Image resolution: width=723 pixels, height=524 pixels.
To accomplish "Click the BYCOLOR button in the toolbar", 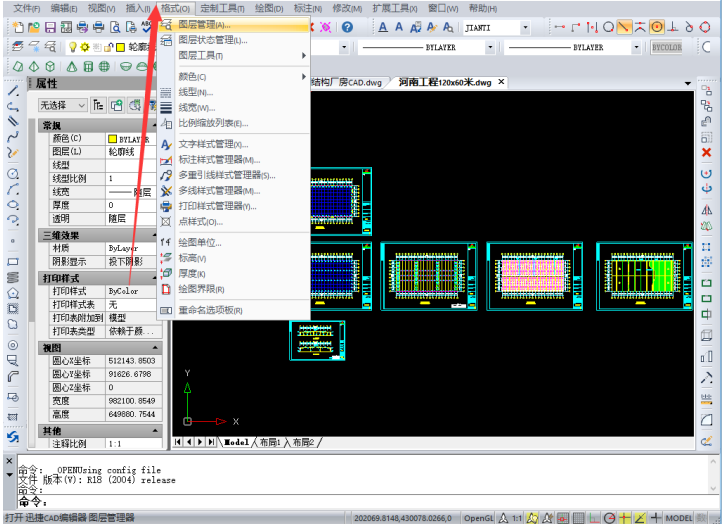I will (x=666, y=47).
